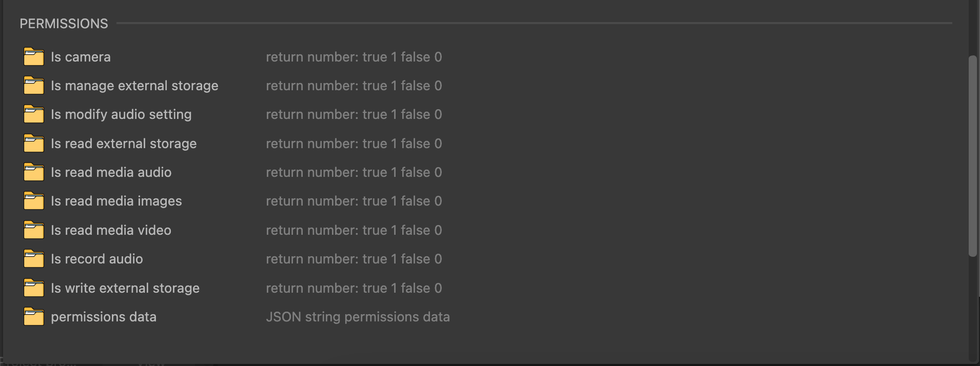
Task: Click the folder icon beside Is camera
Action: (34, 57)
